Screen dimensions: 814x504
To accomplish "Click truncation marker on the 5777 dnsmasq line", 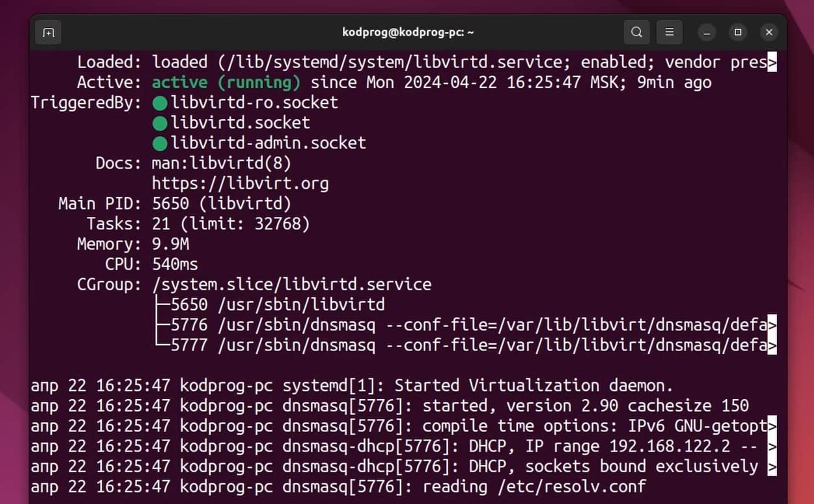I will [772, 345].
